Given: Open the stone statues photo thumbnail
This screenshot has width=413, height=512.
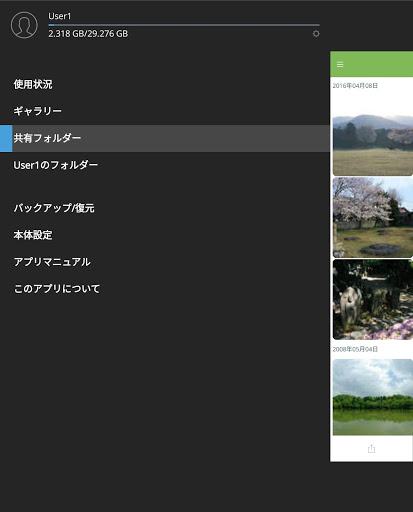Looking at the screenshot, I should (x=373, y=300).
